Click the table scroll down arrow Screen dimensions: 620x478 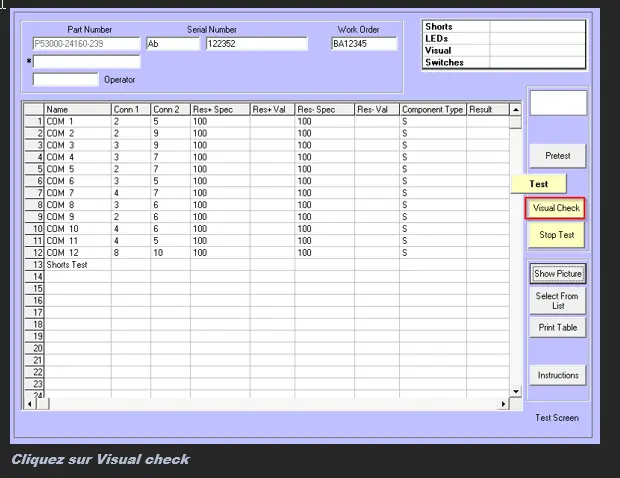(x=516, y=391)
